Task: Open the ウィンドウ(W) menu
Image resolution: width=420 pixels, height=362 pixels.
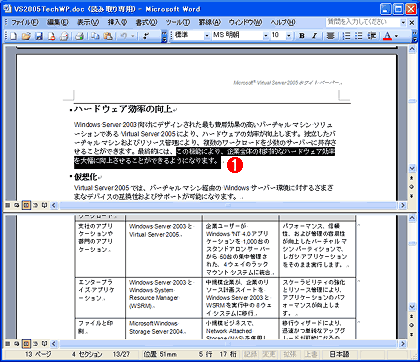Action: [x=245, y=22]
